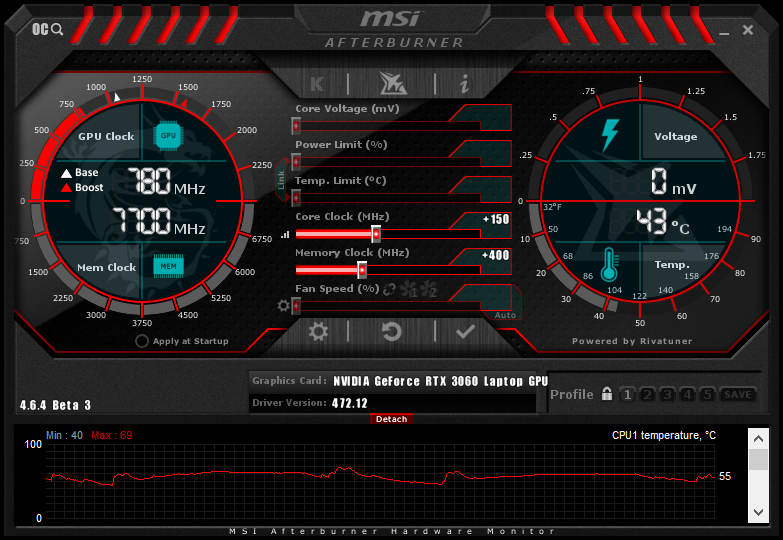
Task: Click the 4.6.4 Beta 3 version text
Action: (55, 405)
